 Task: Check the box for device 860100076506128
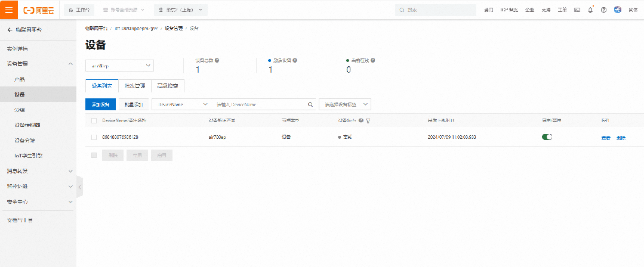click(94, 137)
